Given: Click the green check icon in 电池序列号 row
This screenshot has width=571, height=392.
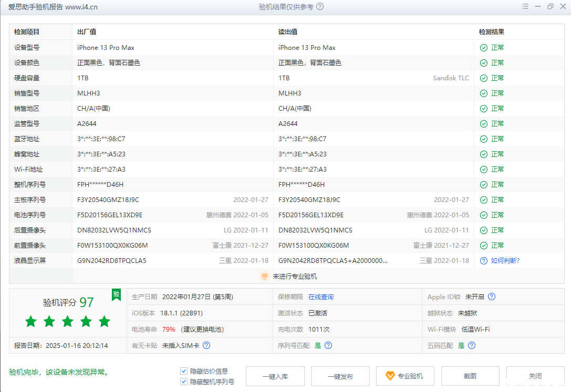Looking at the screenshot, I should [x=484, y=215].
